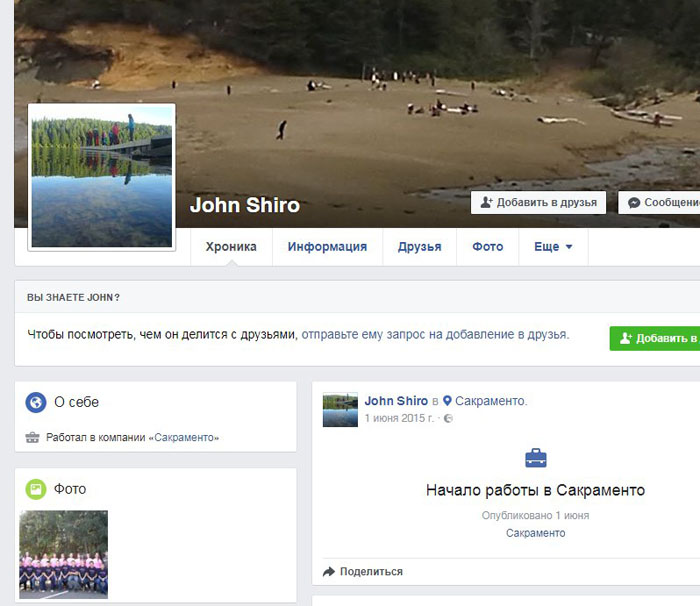
Task: Click the public globe icon next to post date
Action: pos(448,418)
